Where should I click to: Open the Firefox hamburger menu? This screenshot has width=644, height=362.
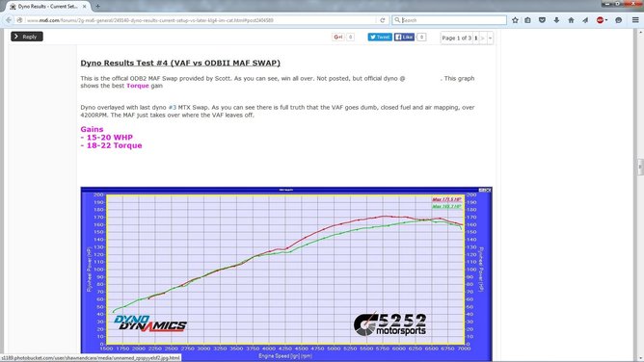tap(635, 20)
